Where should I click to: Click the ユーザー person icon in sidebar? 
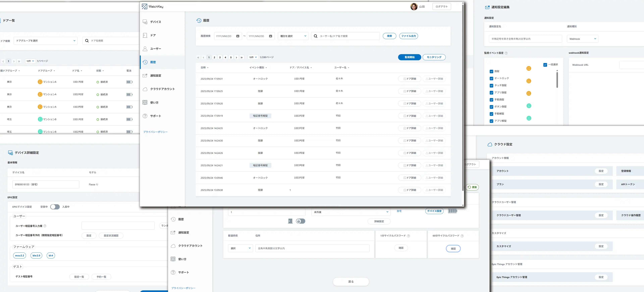[145, 49]
